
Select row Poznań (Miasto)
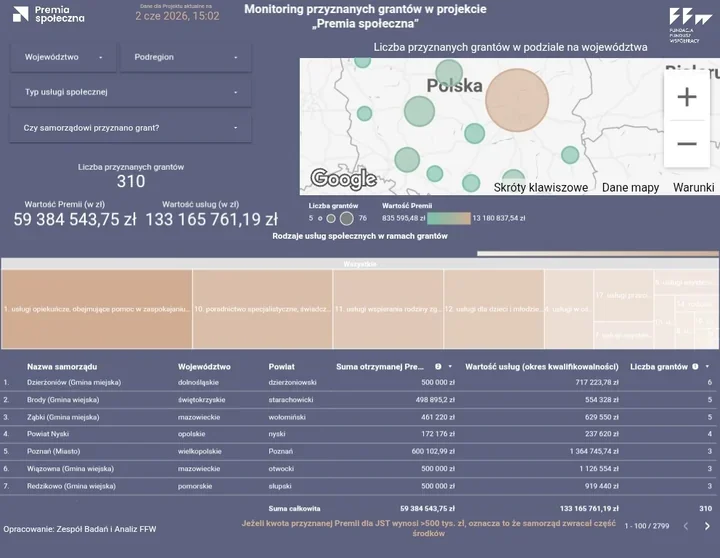click(x=360, y=451)
